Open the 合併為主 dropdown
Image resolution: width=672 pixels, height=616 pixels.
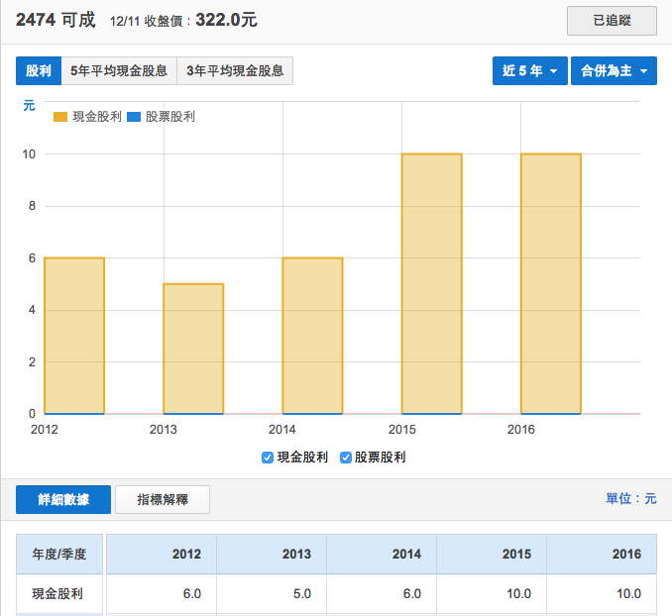click(614, 71)
